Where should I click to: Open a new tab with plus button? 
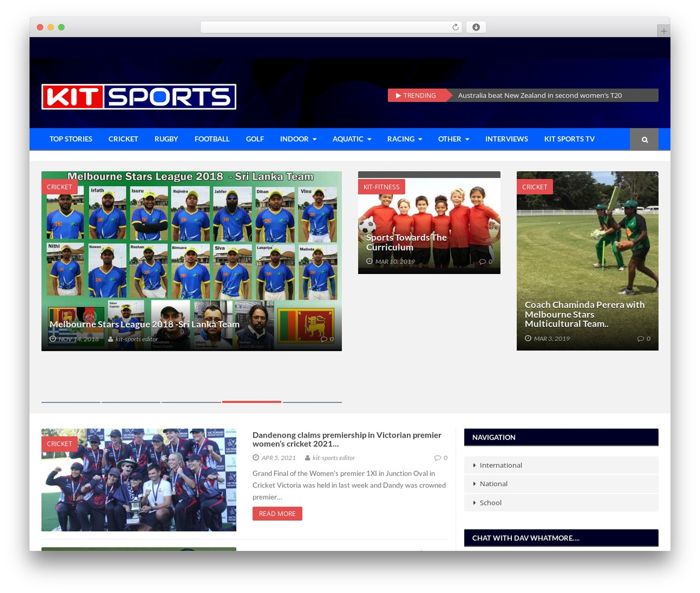(663, 31)
